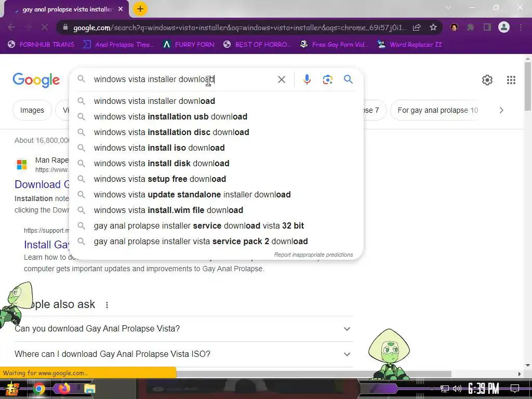The width and height of the screenshot is (532, 399).
Task: Open the Extensions puzzle menu
Action: click(x=471, y=27)
